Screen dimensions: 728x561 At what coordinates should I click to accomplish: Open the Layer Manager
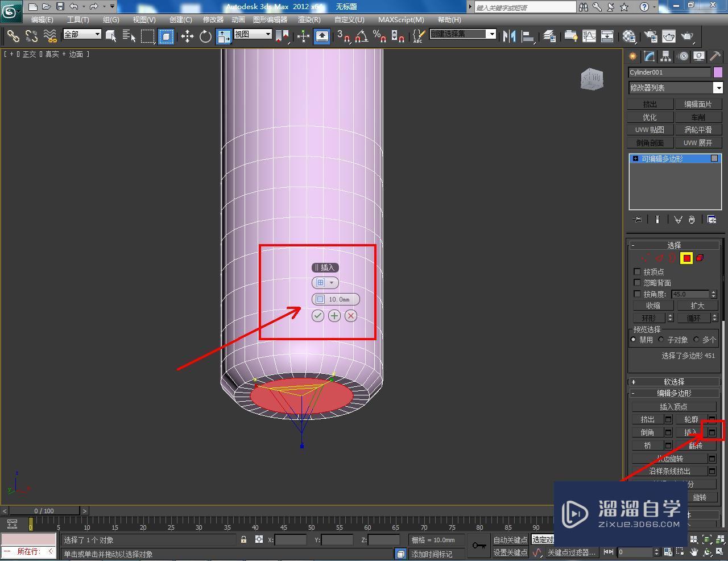pyautogui.click(x=549, y=36)
